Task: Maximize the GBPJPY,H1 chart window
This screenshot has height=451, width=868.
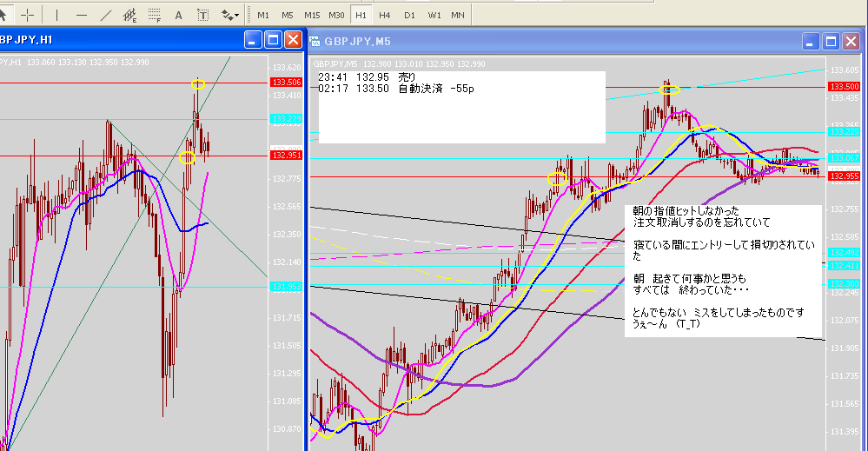Action: pos(273,40)
